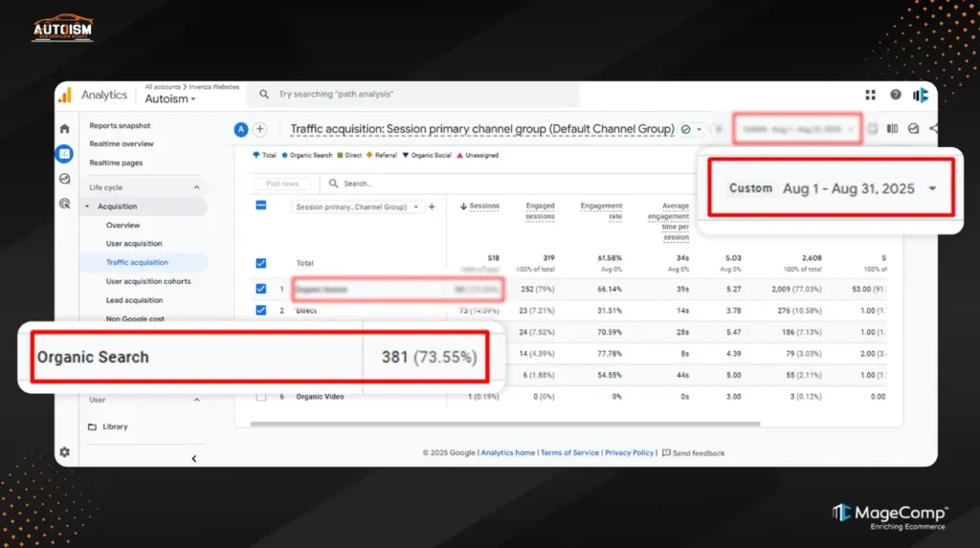The height and width of the screenshot is (548, 980).
Task: Open the Explore icon in left rail
Action: [x=64, y=178]
